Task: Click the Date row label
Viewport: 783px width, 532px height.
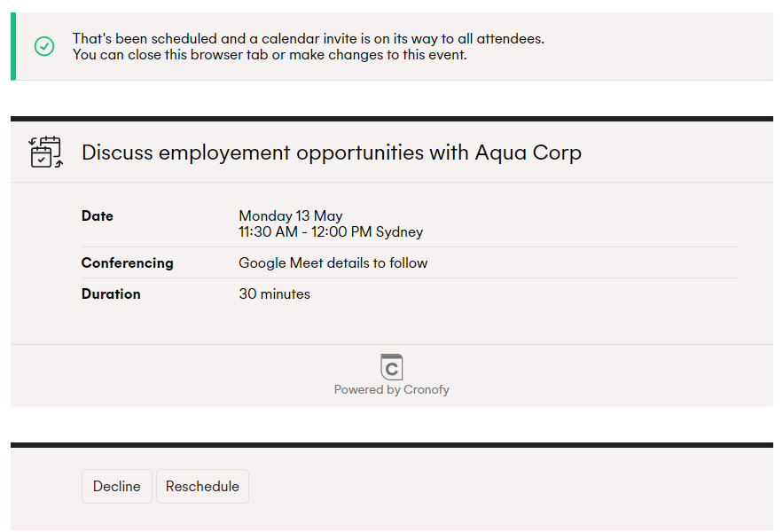Action: click(98, 215)
